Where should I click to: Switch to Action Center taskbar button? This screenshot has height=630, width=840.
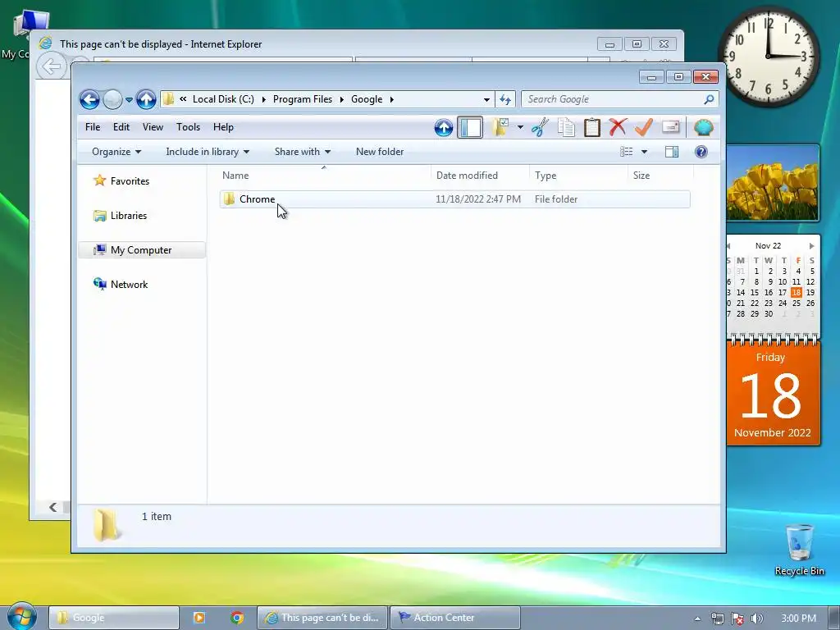pyautogui.click(x=454, y=618)
